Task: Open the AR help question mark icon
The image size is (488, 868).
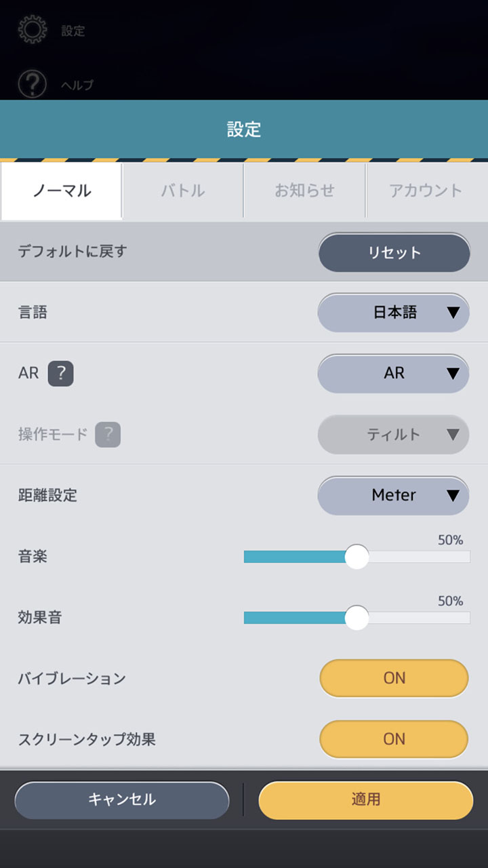Action: coord(60,374)
